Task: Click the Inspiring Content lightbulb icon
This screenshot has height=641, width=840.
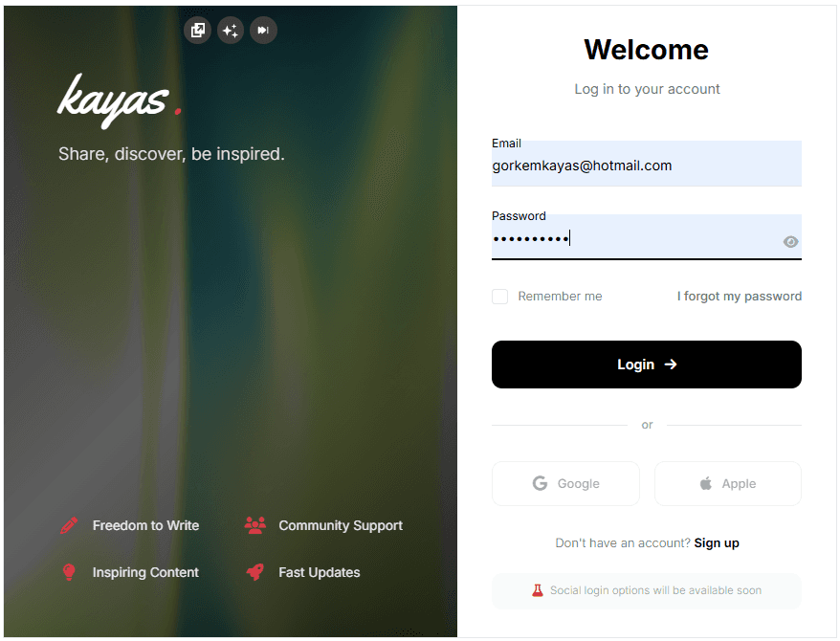Action: pyautogui.click(x=69, y=572)
